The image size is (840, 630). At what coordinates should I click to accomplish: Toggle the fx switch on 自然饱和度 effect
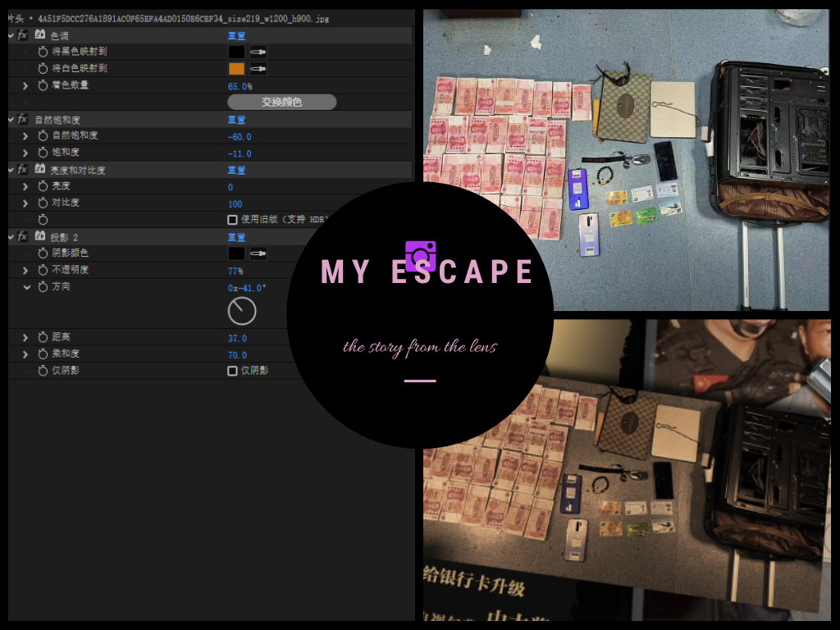point(23,120)
